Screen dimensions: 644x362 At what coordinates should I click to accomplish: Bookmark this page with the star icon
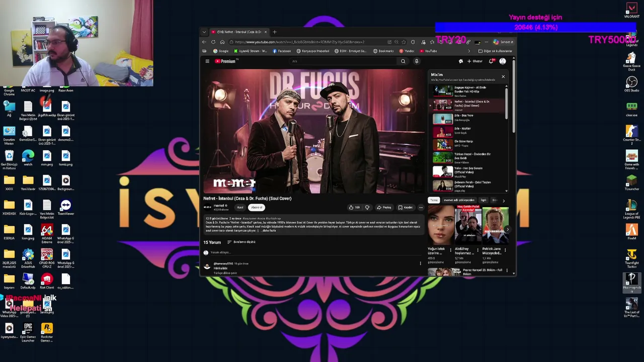404,42
